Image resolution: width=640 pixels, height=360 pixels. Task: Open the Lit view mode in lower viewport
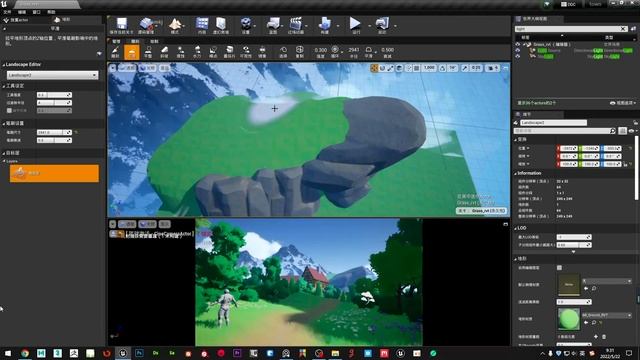[147, 224]
